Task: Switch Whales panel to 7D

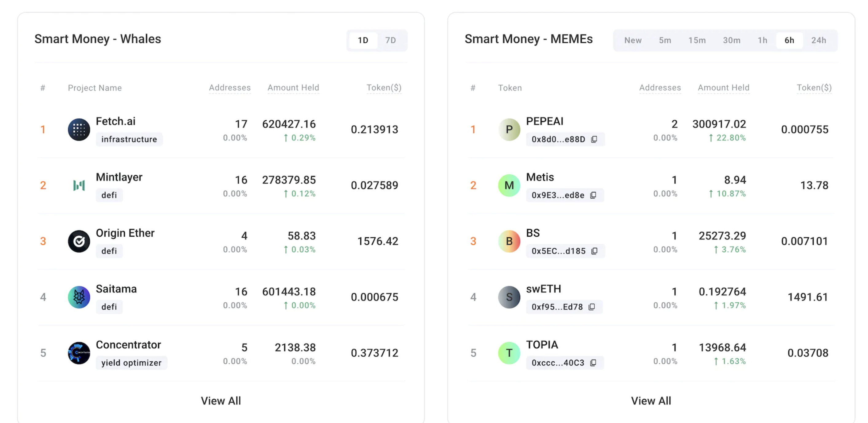Action: point(390,41)
